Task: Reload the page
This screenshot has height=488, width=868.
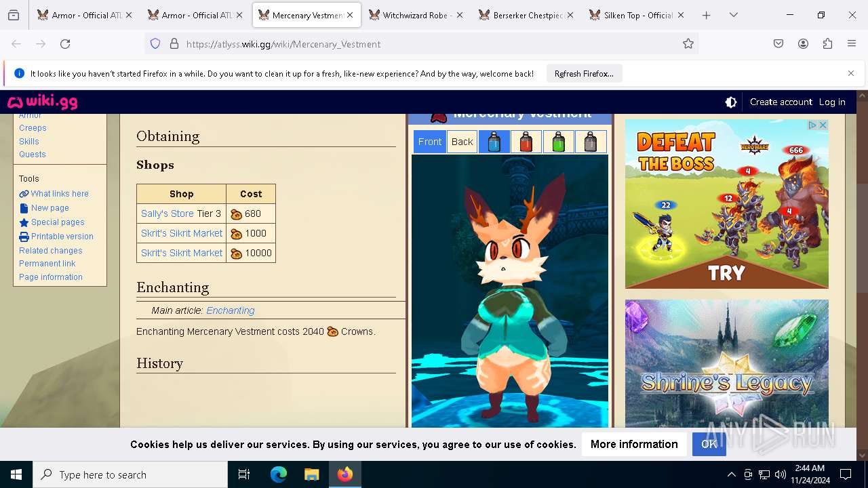Action: pos(65,44)
